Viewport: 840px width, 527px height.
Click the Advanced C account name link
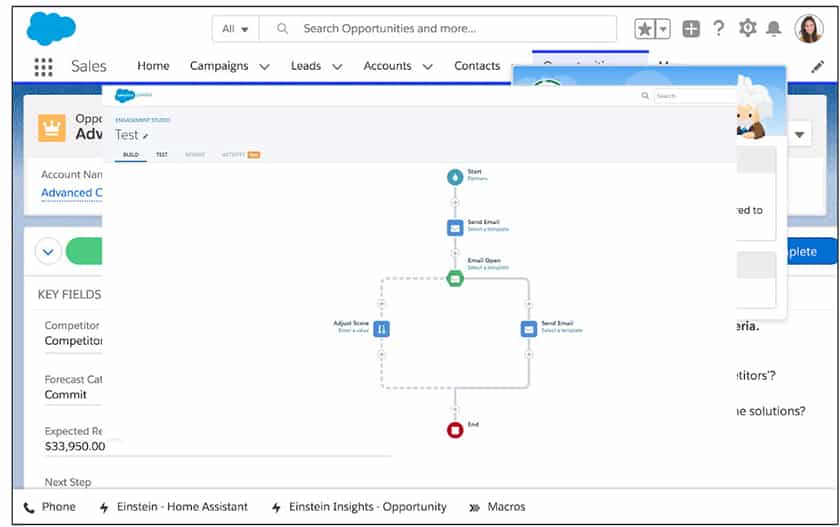pyautogui.click(x=71, y=193)
